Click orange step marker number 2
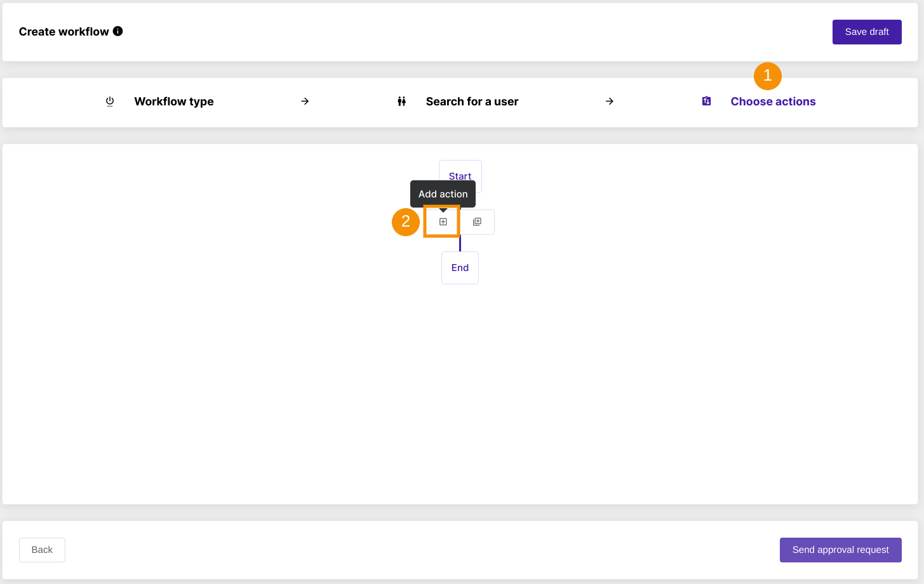The image size is (924, 584). [405, 222]
